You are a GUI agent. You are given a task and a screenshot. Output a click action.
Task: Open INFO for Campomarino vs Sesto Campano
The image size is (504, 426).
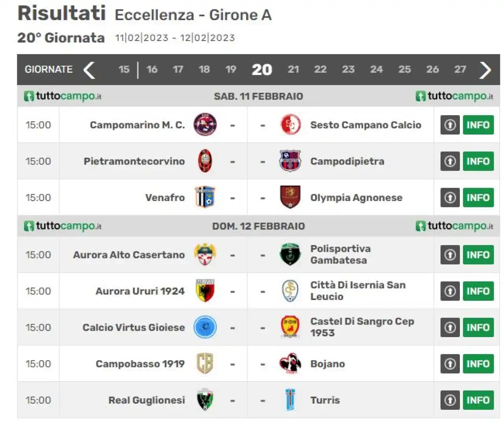(478, 125)
